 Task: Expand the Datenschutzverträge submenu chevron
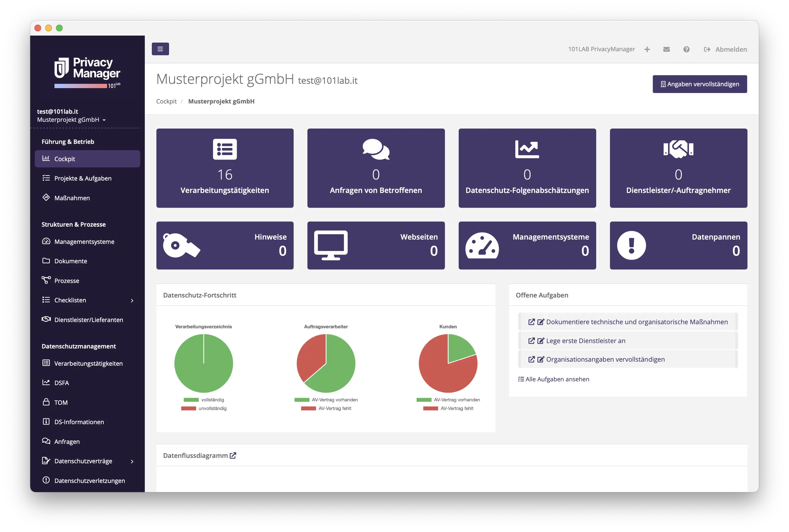click(132, 461)
